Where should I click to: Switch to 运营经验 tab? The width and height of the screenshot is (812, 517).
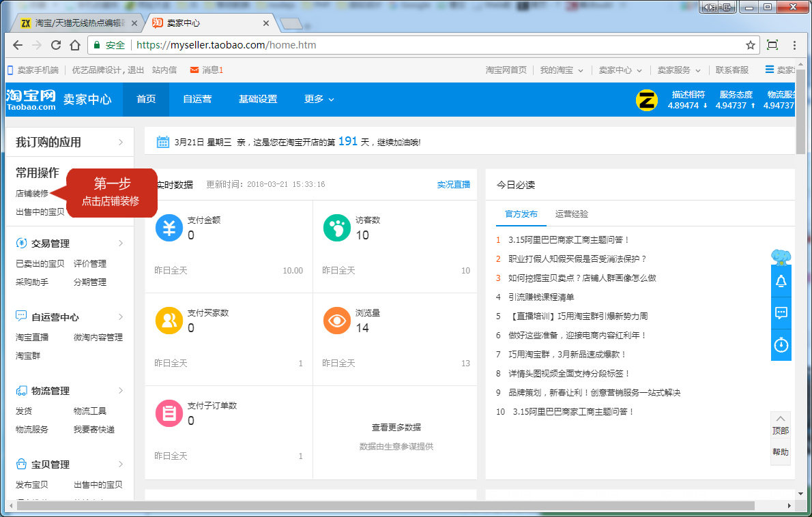pyautogui.click(x=572, y=213)
